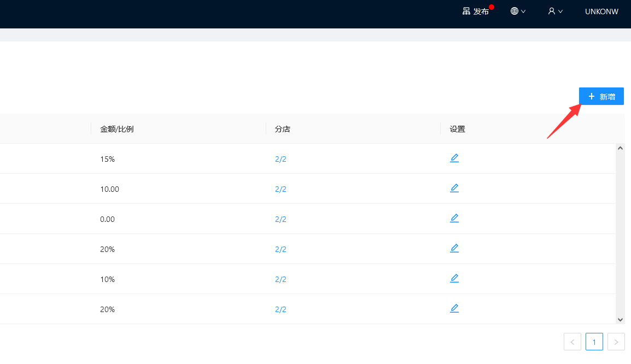Click the table scrollbar down arrow
Viewport: 631px width, 364px height.
[620, 320]
